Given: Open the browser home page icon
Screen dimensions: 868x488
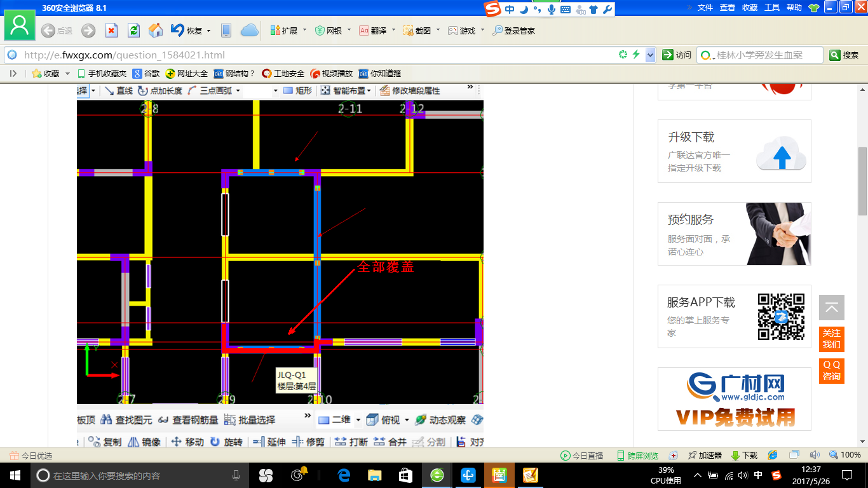Looking at the screenshot, I should pos(156,30).
